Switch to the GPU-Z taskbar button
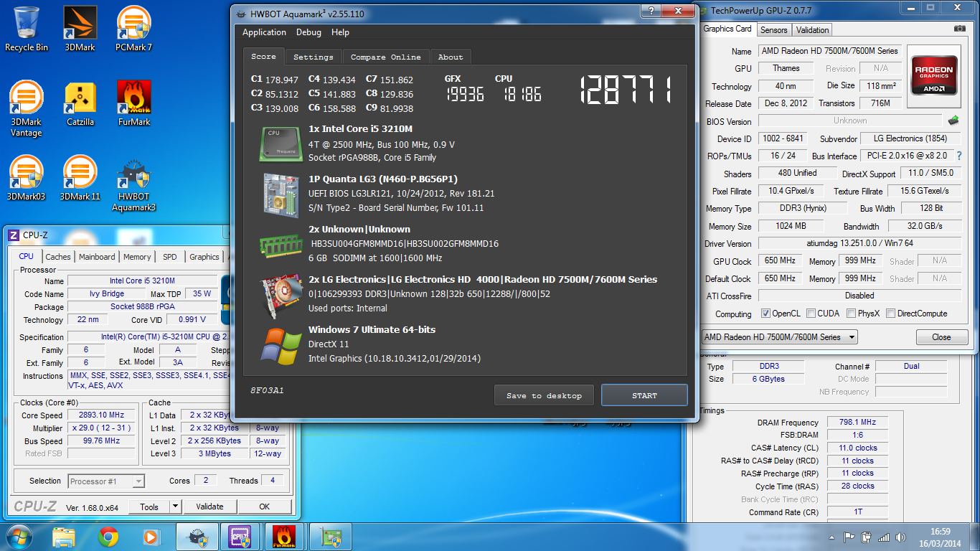This screenshot has width=980, height=551. (x=330, y=537)
